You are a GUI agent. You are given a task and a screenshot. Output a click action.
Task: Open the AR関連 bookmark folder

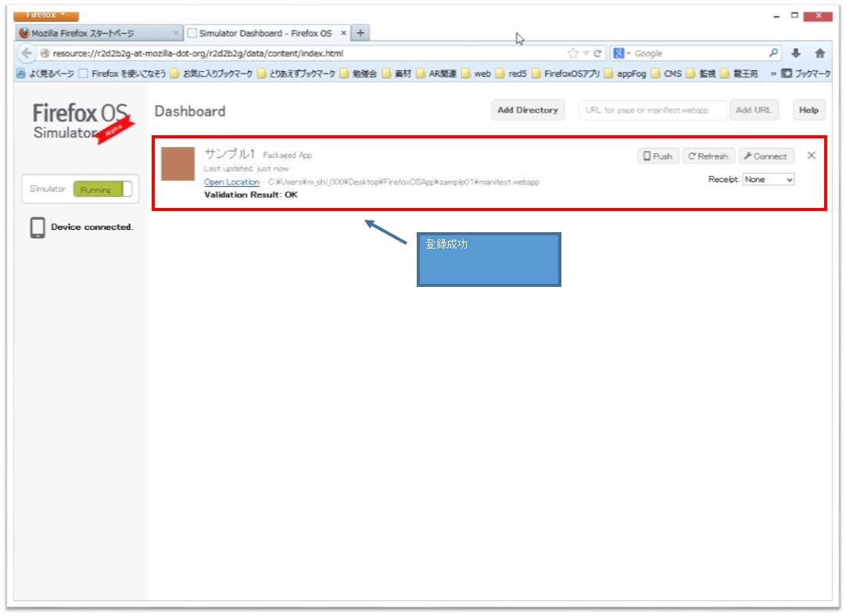436,73
